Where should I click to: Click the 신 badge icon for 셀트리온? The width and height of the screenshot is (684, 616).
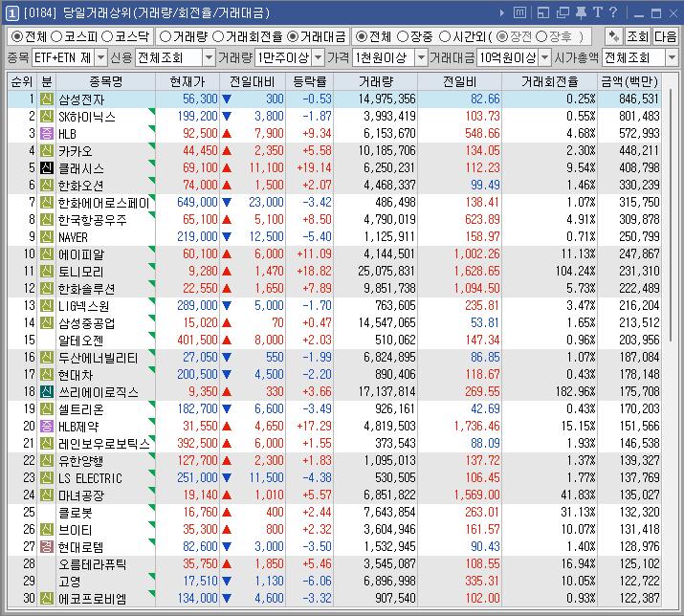point(47,409)
